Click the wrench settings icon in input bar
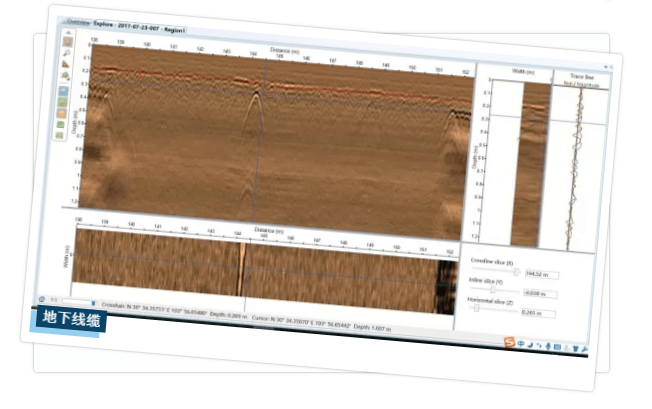 pyautogui.click(x=585, y=351)
